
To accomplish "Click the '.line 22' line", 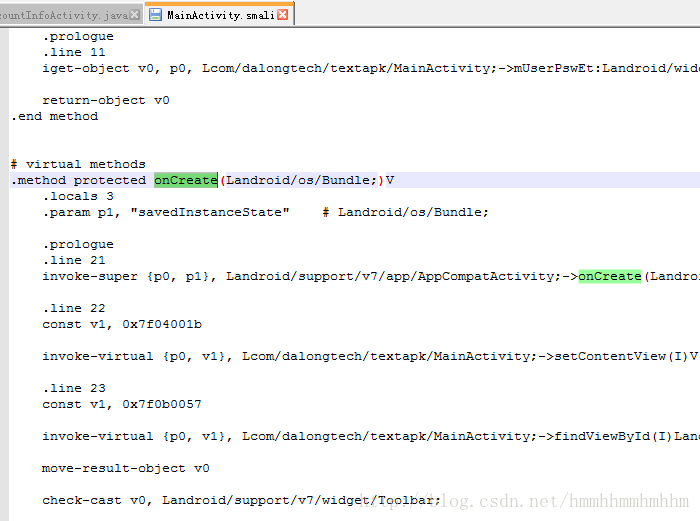I will click(x=74, y=308).
